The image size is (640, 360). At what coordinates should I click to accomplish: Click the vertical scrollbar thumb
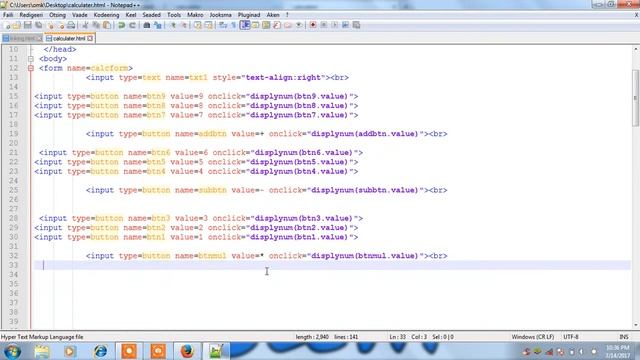point(636,98)
